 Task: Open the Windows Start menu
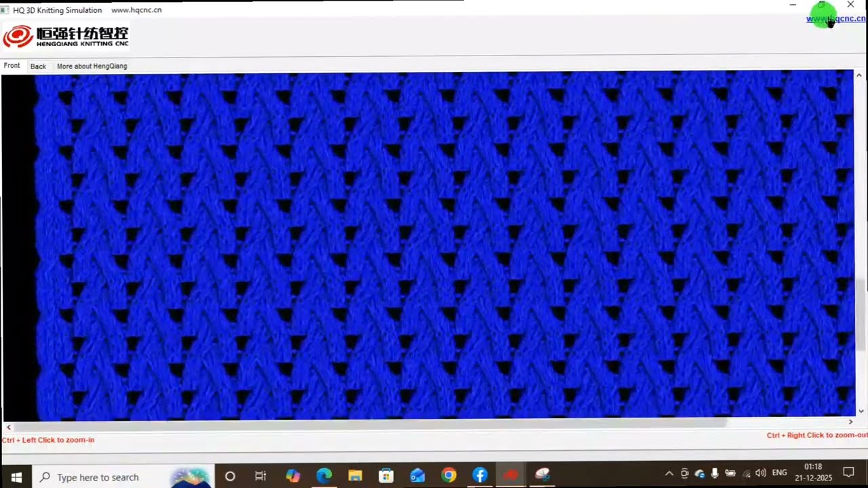click(16, 476)
